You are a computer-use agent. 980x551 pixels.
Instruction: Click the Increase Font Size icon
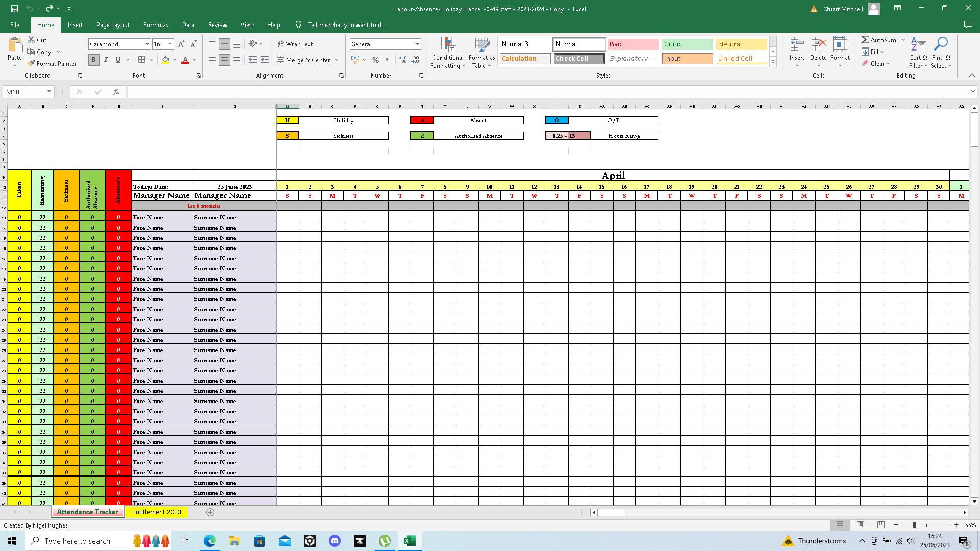coord(180,44)
